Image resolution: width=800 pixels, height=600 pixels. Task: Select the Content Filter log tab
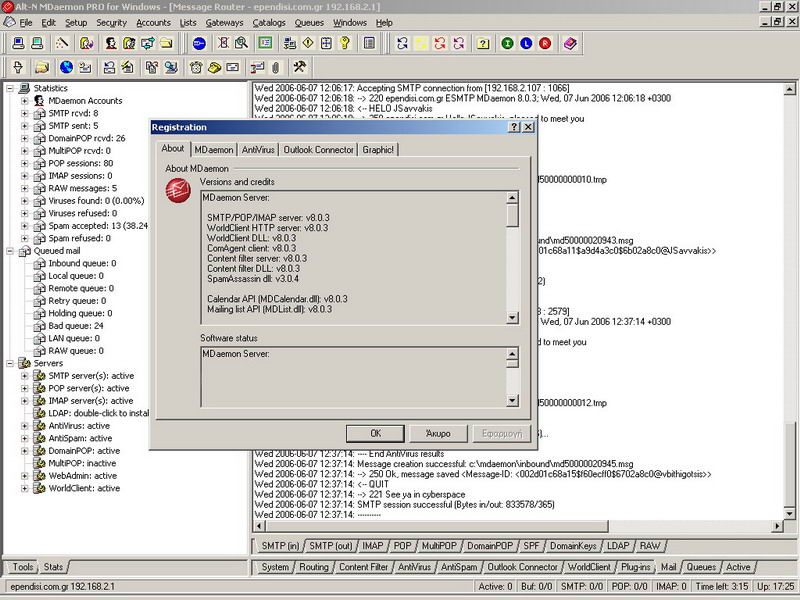coord(363,567)
